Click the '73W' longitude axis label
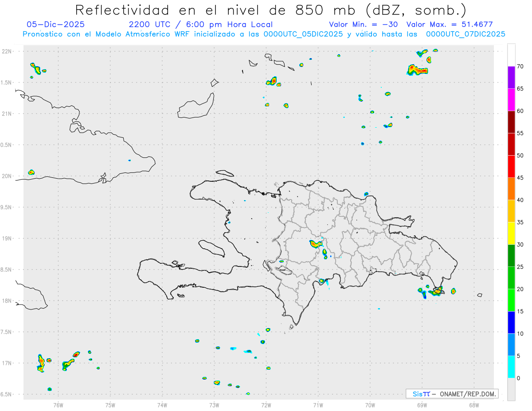Viewport: 532px width, 411px height. click(x=214, y=404)
